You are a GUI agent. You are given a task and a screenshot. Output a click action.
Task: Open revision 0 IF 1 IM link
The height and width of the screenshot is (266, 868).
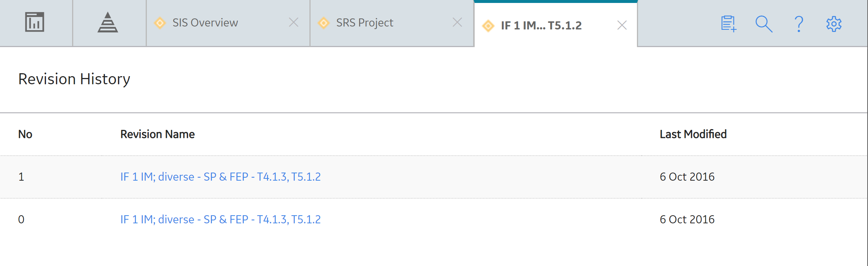pyautogui.click(x=220, y=220)
